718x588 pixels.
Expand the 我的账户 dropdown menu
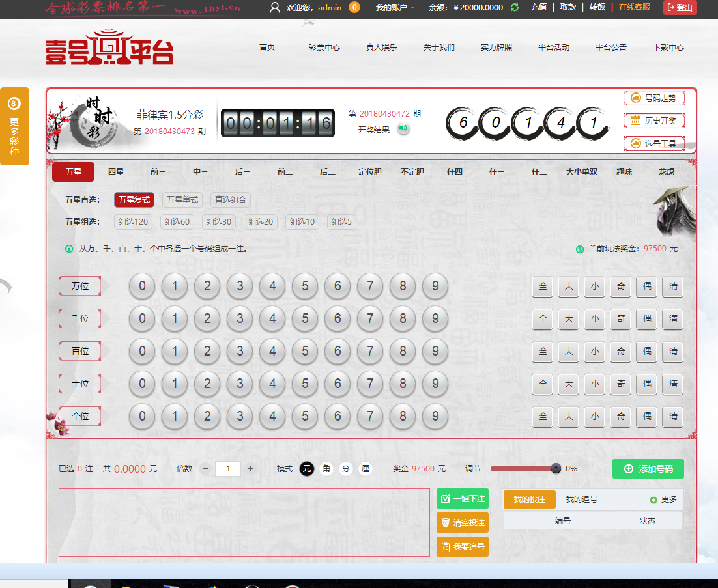point(395,7)
